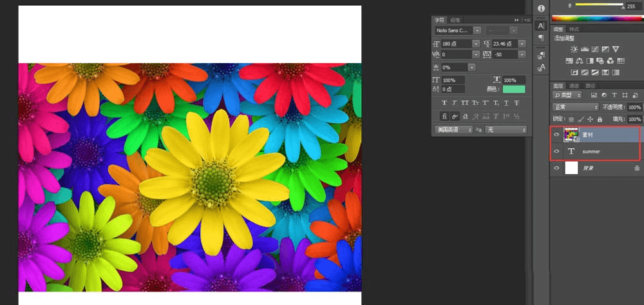Open the Character Styles panel icon
The width and height of the screenshot is (644, 305).
(542, 68)
